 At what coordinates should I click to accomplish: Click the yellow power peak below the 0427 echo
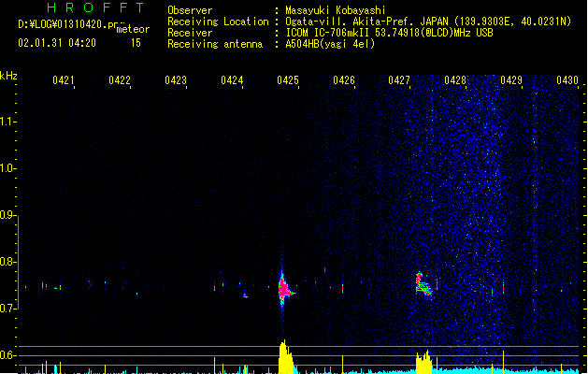[x=423, y=362]
